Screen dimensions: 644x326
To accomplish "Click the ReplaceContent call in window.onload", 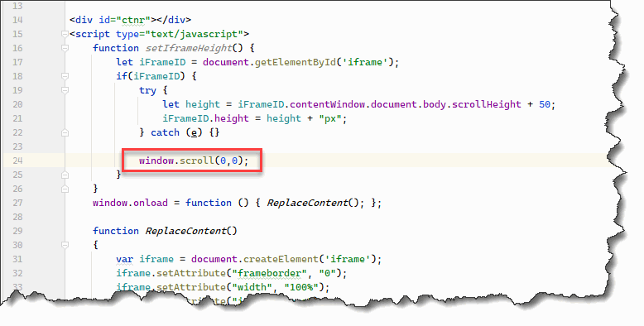I will (x=307, y=203).
